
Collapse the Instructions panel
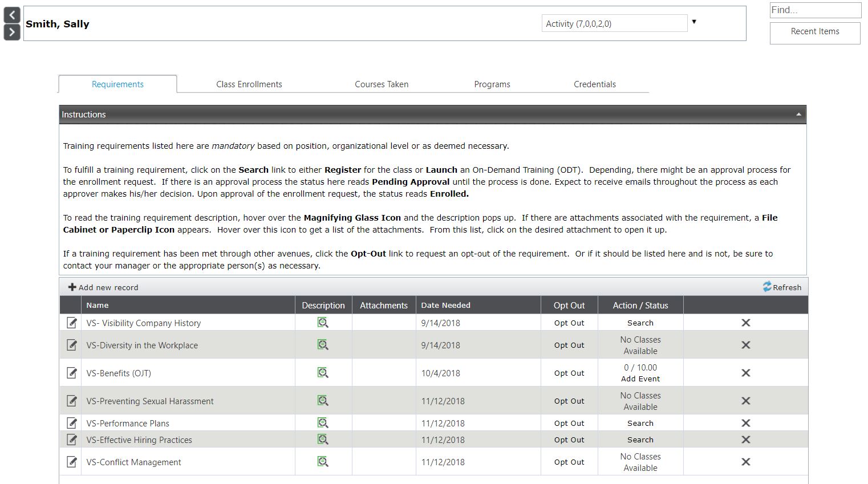point(798,115)
